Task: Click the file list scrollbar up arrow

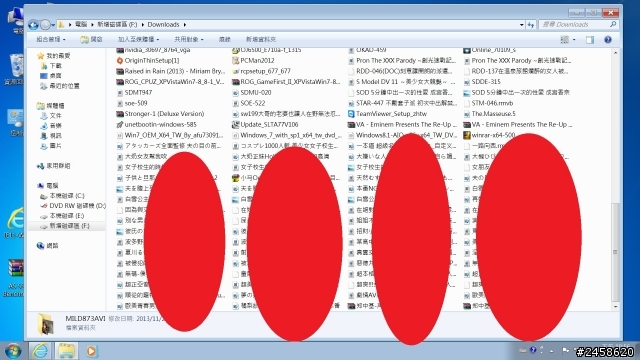Action: click(x=615, y=53)
